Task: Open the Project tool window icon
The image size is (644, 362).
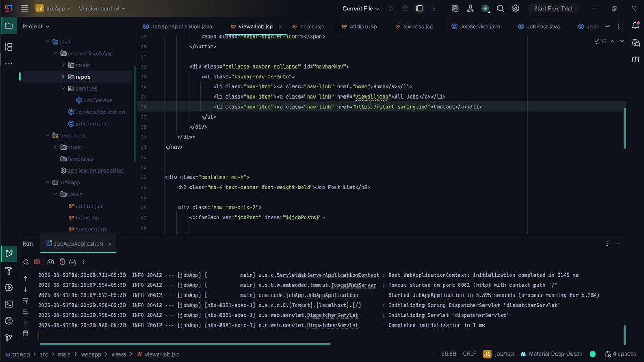Action: 9,26
